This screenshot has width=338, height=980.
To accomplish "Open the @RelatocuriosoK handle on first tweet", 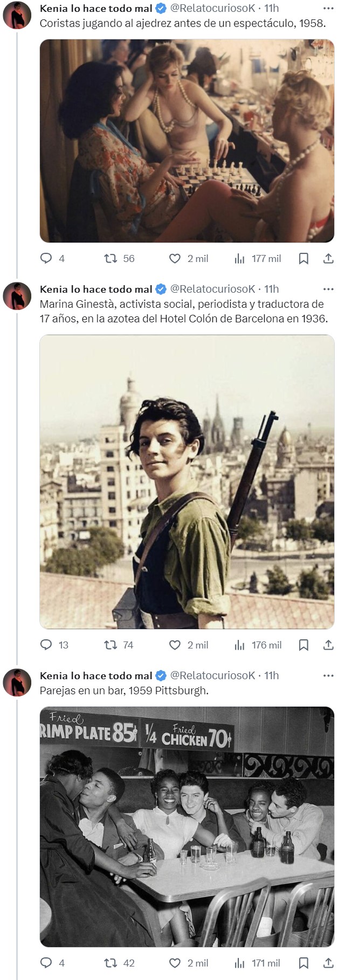I will 212,8.
